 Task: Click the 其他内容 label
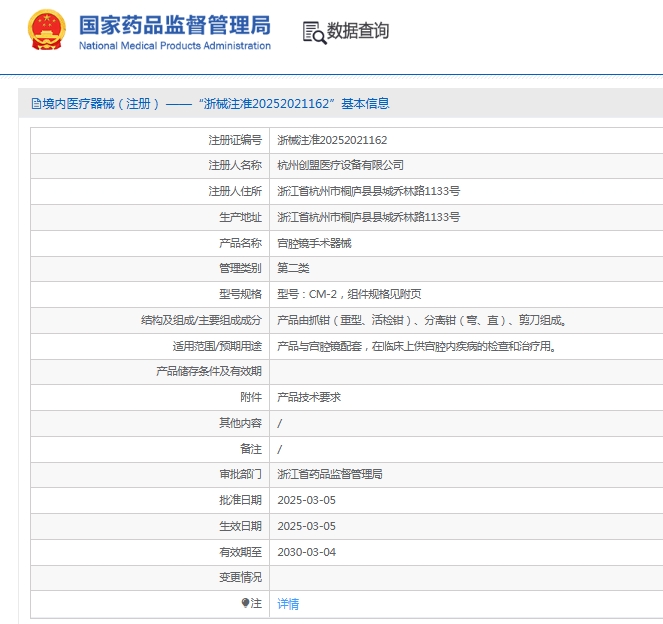pos(241,423)
